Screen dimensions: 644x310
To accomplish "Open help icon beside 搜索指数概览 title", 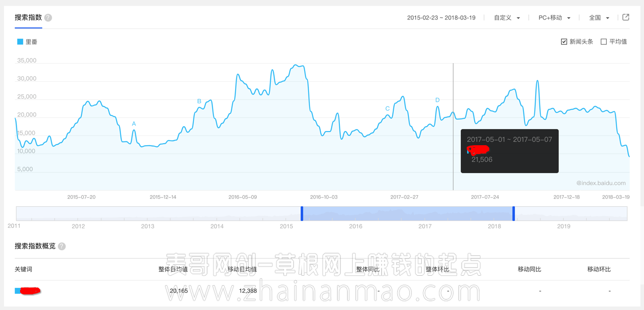I will [62, 246].
